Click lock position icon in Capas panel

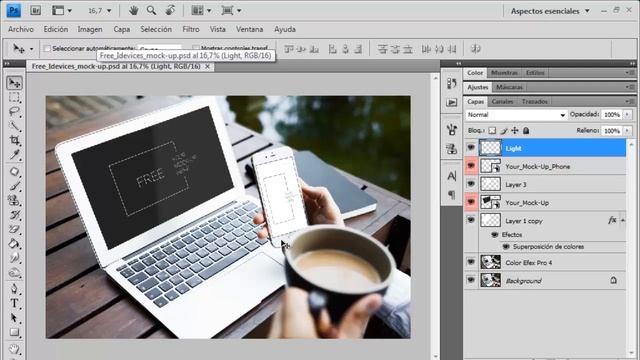point(515,131)
